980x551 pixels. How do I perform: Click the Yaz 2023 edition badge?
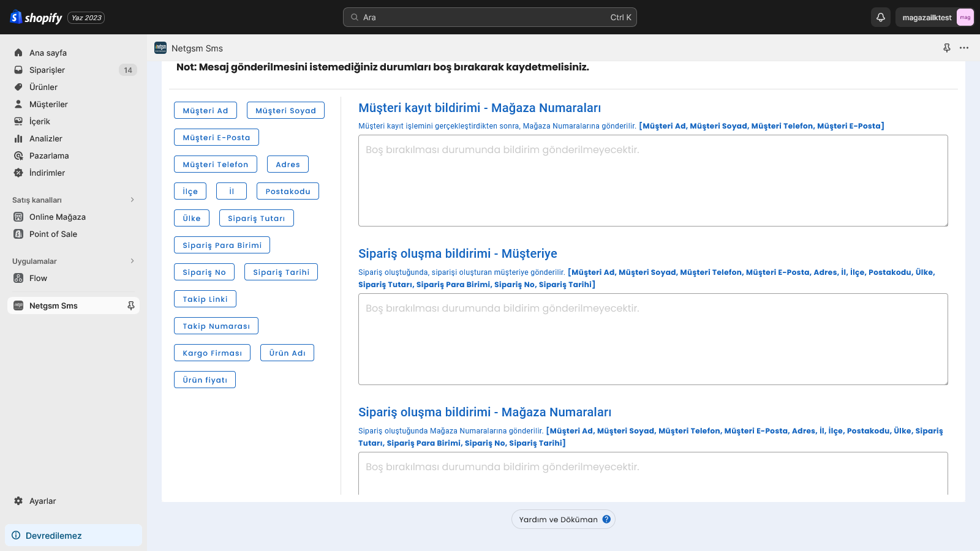point(86,18)
